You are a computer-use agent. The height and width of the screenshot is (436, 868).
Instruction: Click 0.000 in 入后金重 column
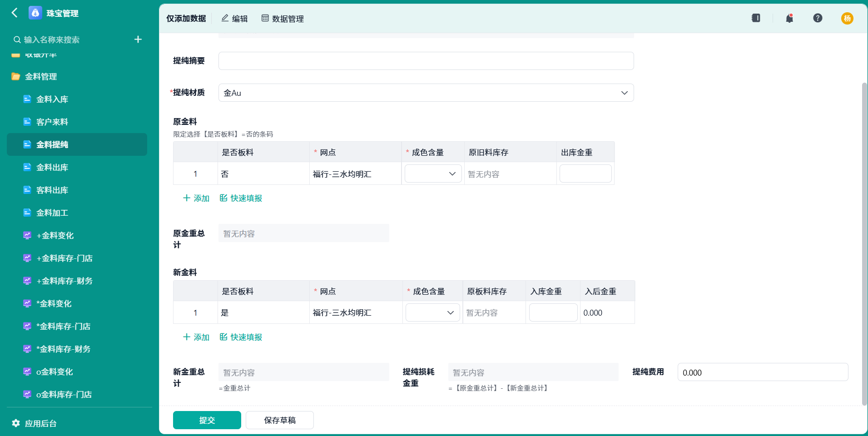click(593, 313)
